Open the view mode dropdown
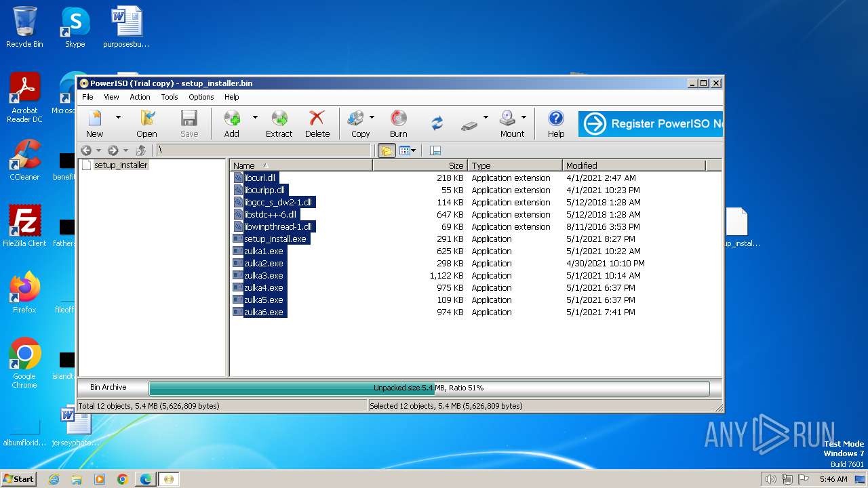This screenshot has height=488, width=868. pyautogui.click(x=408, y=150)
